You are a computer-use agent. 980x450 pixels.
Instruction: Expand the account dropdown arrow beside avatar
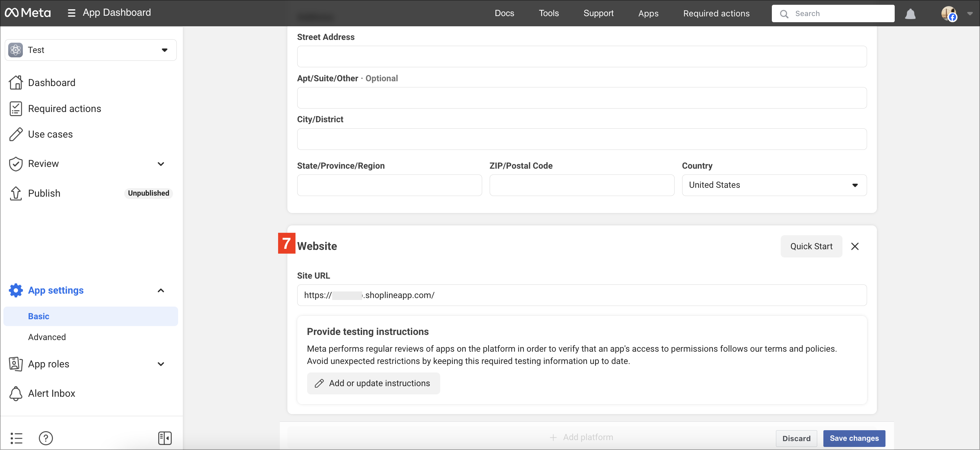coord(969,14)
